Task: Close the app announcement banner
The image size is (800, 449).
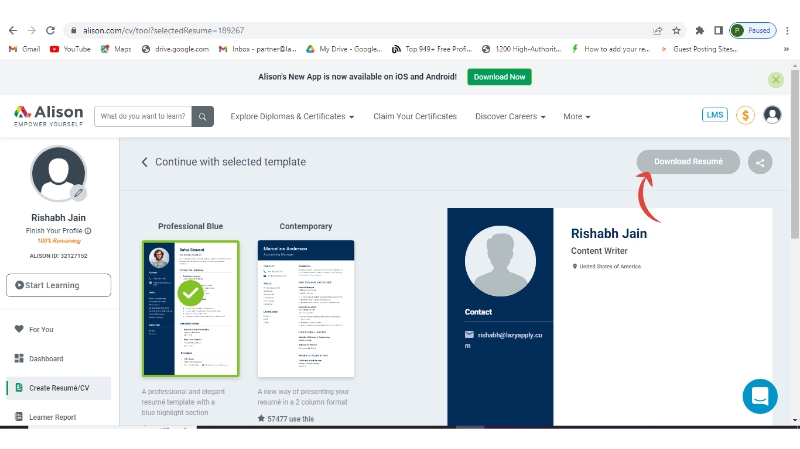Action: pos(776,79)
